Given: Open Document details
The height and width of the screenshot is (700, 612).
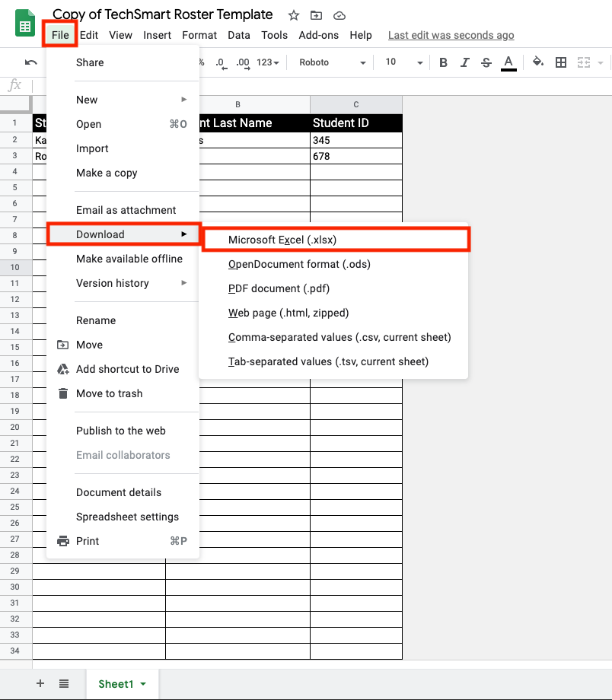Looking at the screenshot, I should [123, 492].
